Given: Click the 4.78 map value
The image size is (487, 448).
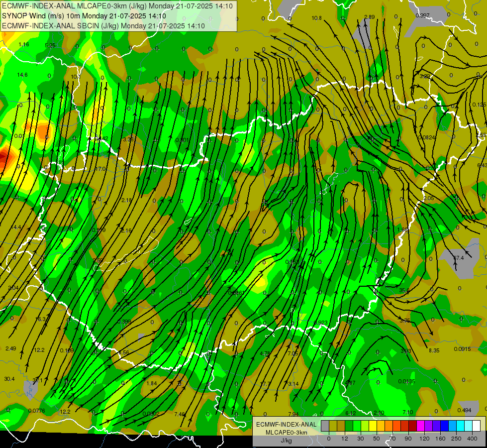Looking at the screenshot, I should click(x=265, y=353).
